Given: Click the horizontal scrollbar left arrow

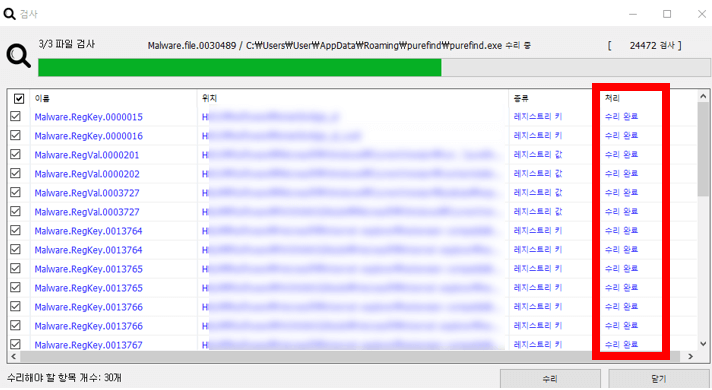Looking at the screenshot, I should pyautogui.click(x=14, y=356).
